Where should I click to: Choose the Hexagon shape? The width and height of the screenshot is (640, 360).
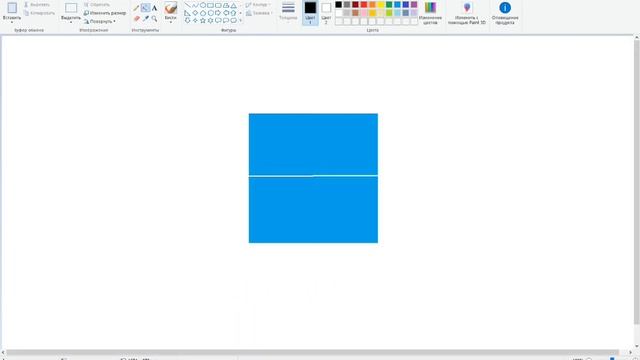[x=211, y=13]
